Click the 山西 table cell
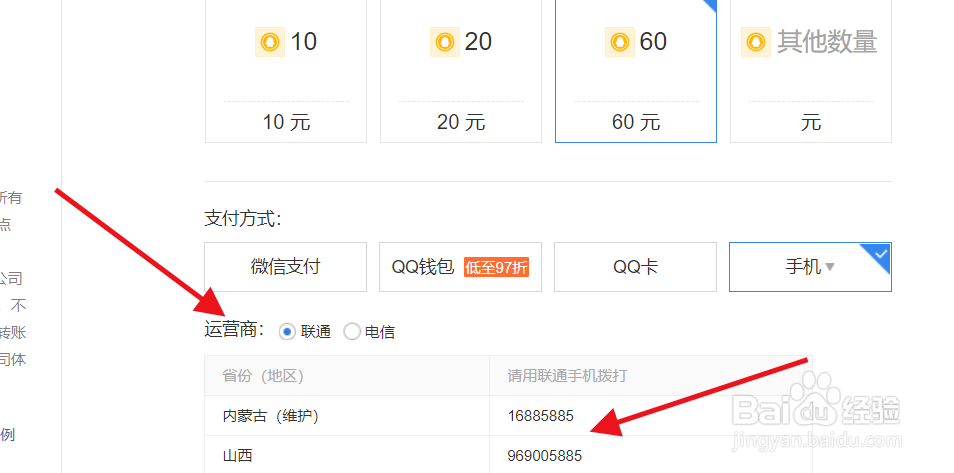 pos(347,455)
